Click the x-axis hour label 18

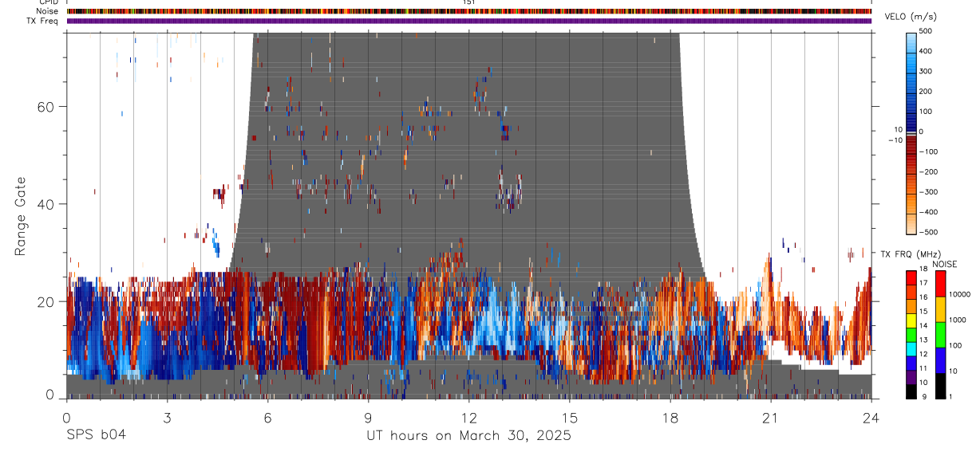(x=670, y=417)
